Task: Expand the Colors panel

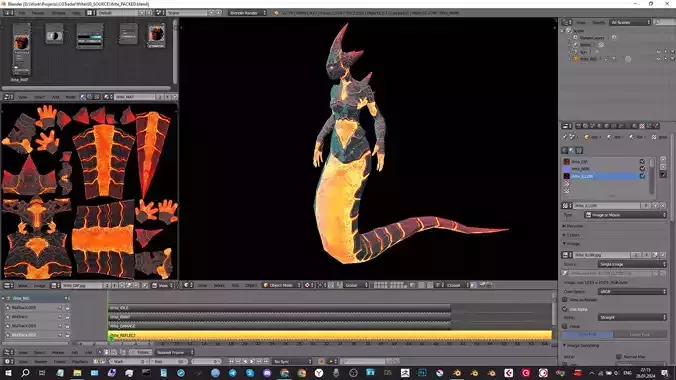Action: tap(572, 235)
